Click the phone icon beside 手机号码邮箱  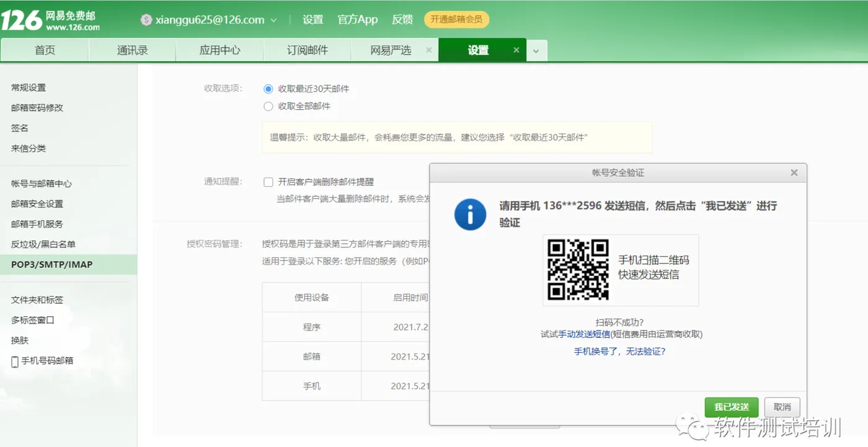tap(15, 361)
